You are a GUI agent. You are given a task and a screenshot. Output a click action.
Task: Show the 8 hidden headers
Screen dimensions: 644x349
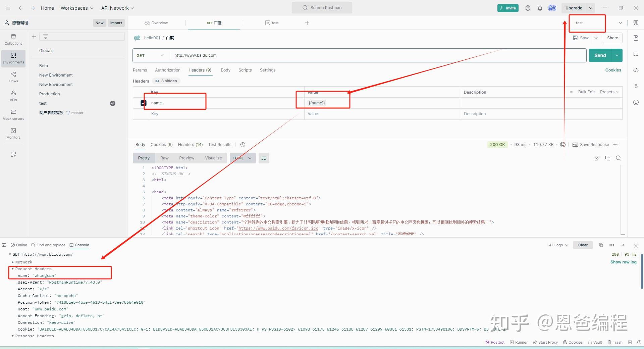(166, 81)
